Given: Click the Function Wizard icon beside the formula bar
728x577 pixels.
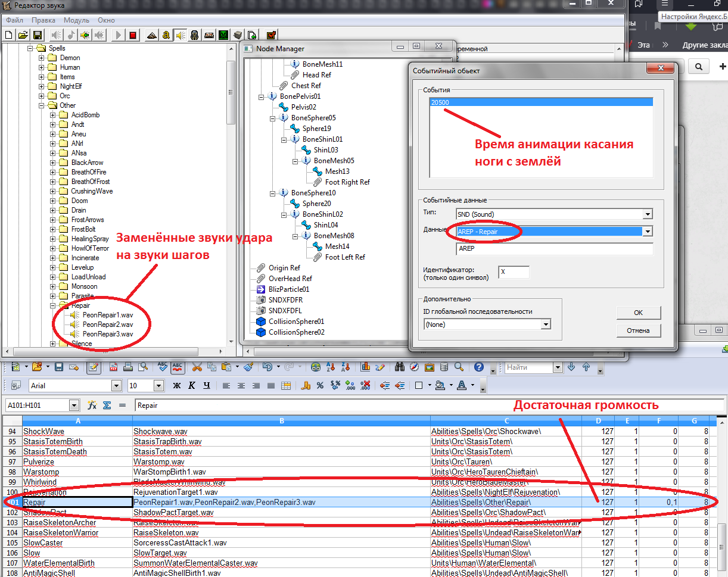Looking at the screenshot, I should point(92,406).
